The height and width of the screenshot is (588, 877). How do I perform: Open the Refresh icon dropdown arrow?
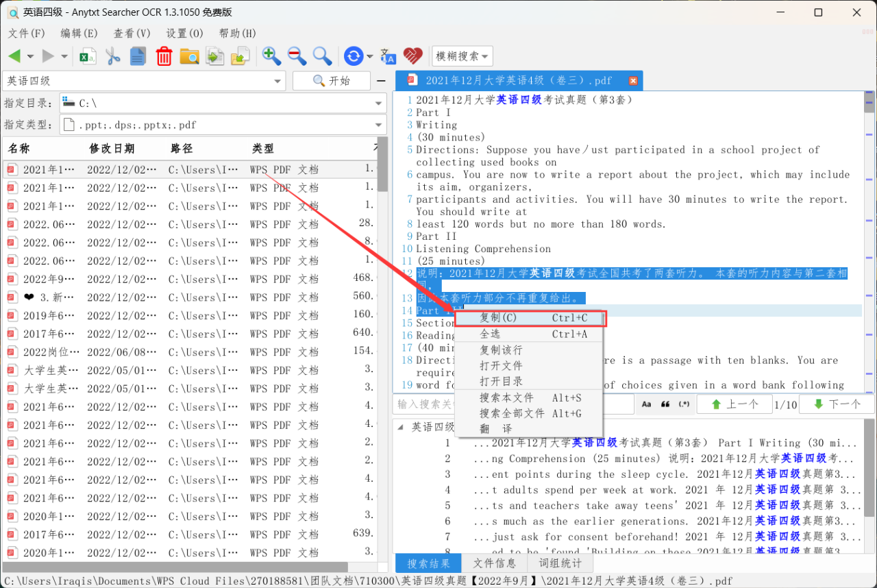coord(370,56)
